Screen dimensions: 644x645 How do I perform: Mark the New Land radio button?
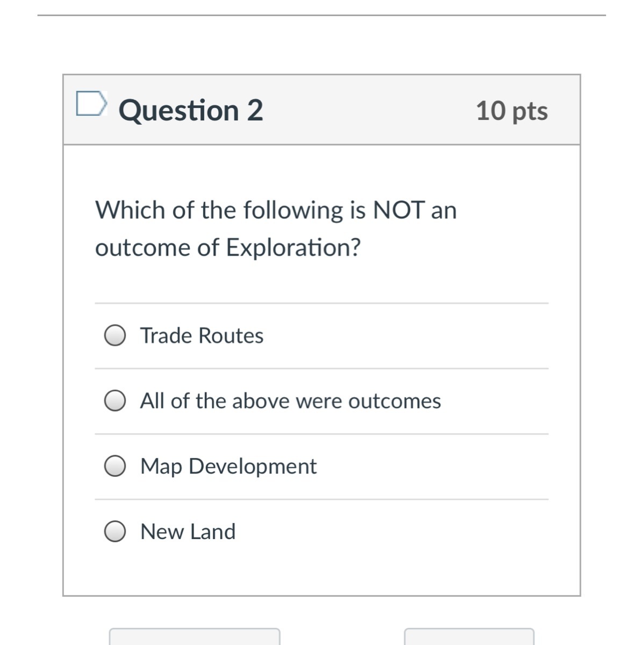(115, 532)
